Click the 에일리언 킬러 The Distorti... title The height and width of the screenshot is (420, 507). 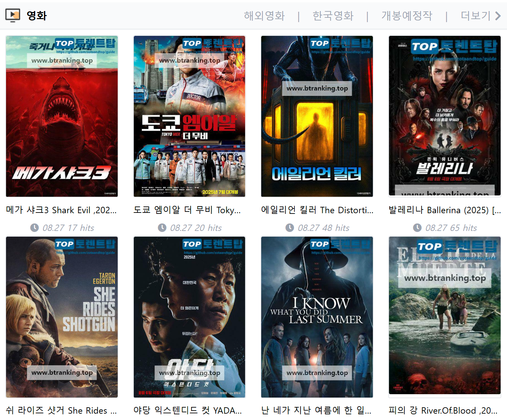pos(317,210)
